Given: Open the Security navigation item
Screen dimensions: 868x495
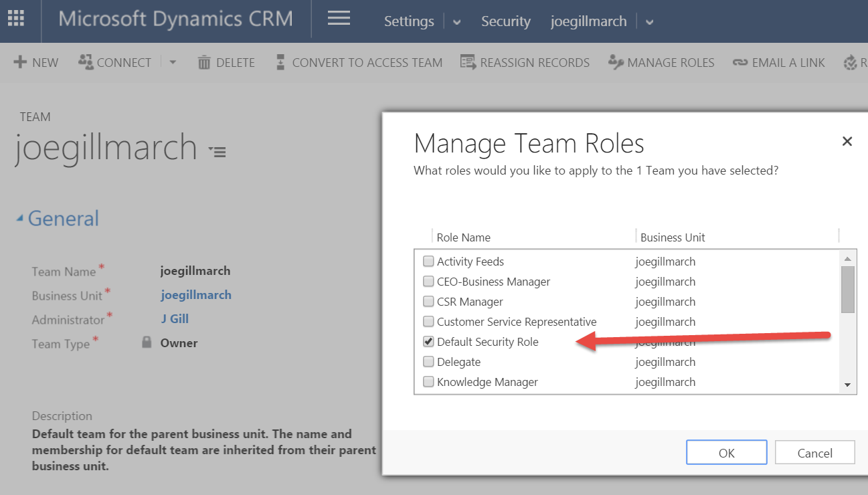Looking at the screenshot, I should click(x=506, y=21).
